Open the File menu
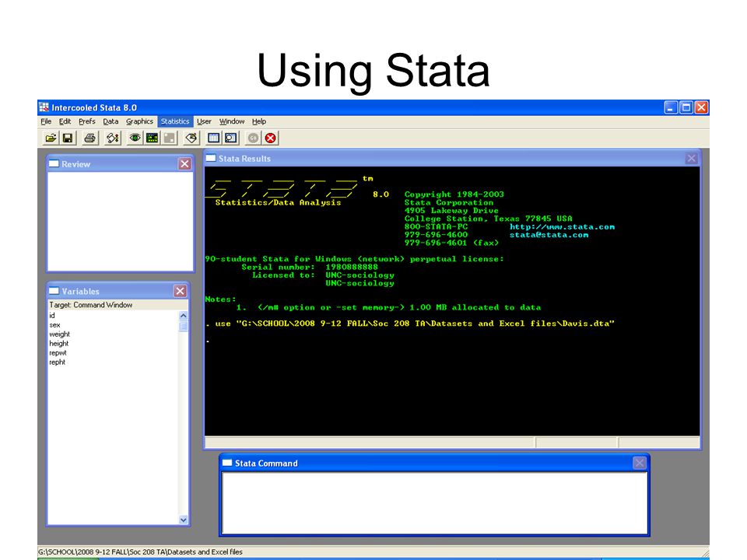Screen dimensions: 747x560 tap(46, 121)
